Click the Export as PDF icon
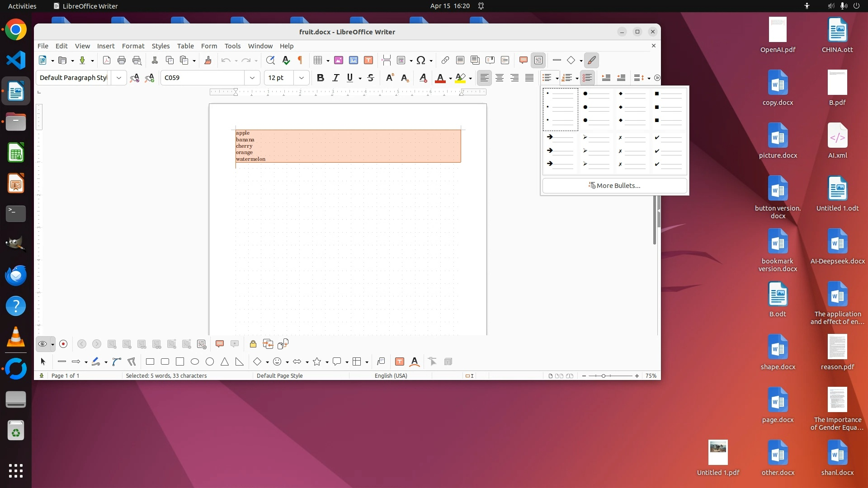The width and height of the screenshot is (868, 488). point(107,60)
